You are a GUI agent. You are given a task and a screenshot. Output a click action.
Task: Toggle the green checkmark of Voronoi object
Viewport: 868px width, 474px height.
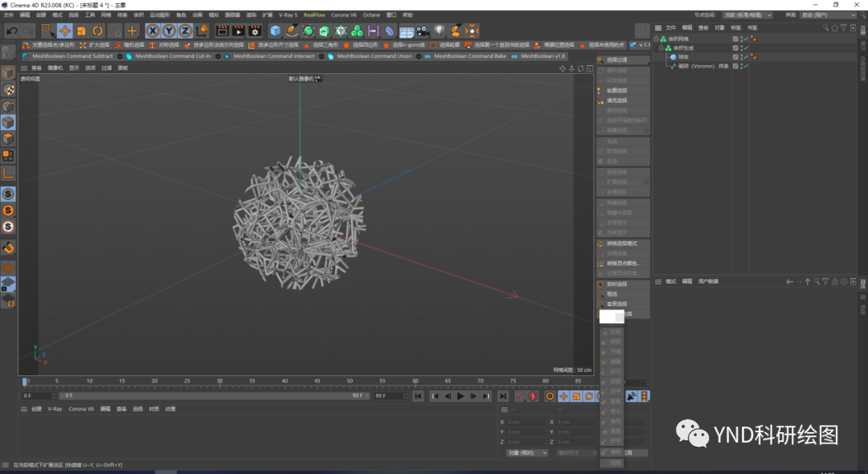pyautogui.click(x=746, y=66)
